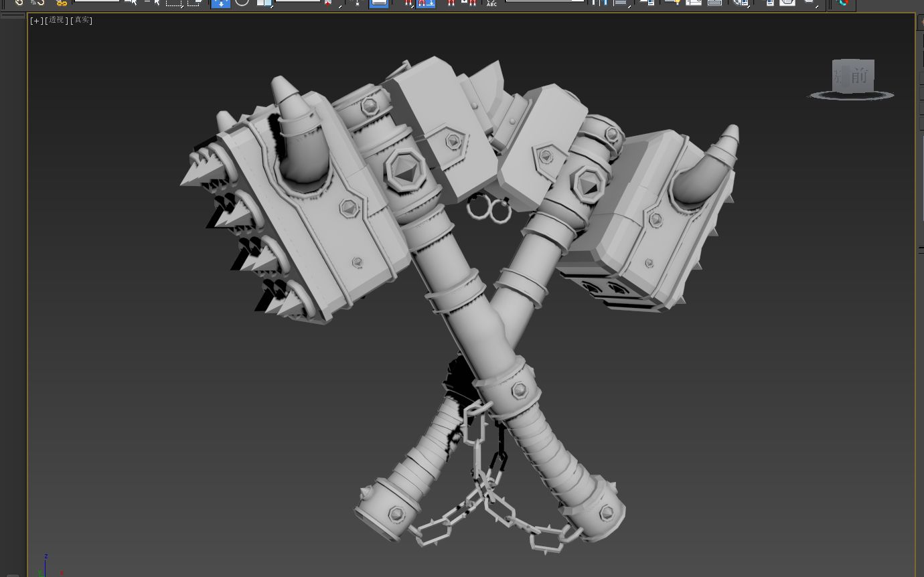Open the [+] viewport general menu
Image resolution: width=924 pixels, height=577 pixels.
click(x=36, y=20)
